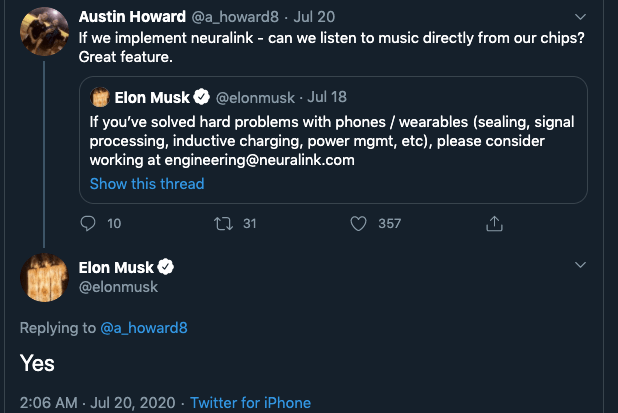
Task: Click small Elon Musk avatar in quoted tweet
Action: point(100,97)
